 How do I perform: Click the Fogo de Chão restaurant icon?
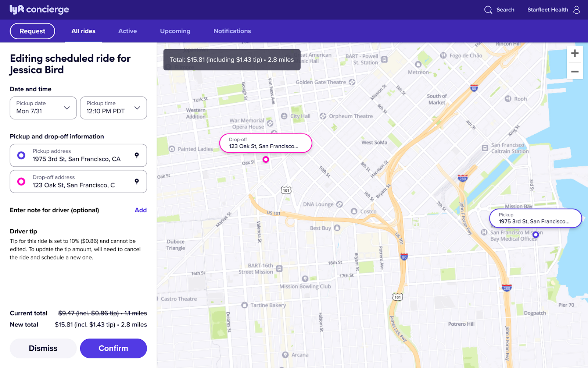click(x=444, y=56)
